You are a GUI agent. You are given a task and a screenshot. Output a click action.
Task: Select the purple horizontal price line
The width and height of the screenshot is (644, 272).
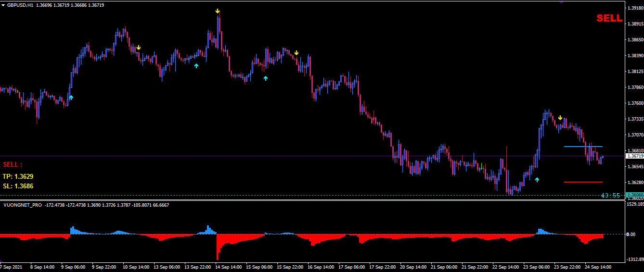pos(312,156)
